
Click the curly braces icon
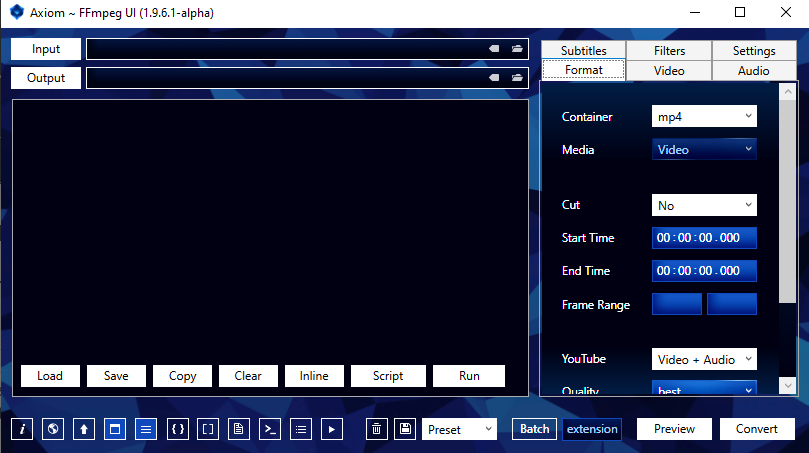point(178,429)
